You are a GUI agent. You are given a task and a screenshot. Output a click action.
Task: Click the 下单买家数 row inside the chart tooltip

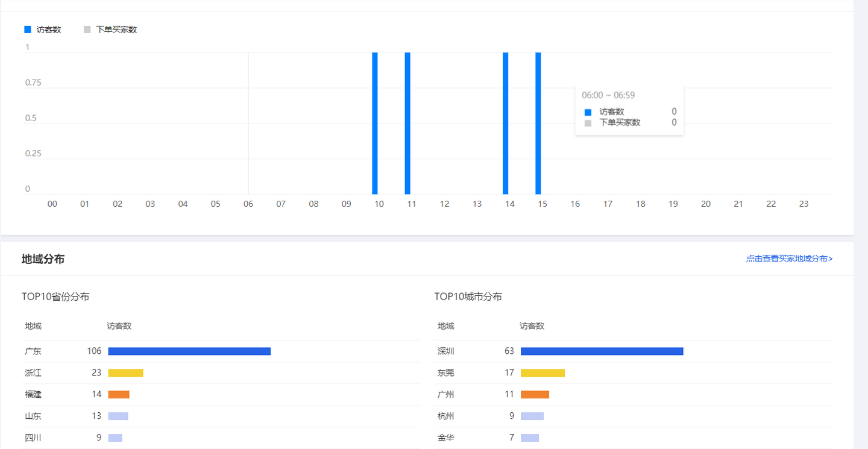click(631, 122)
